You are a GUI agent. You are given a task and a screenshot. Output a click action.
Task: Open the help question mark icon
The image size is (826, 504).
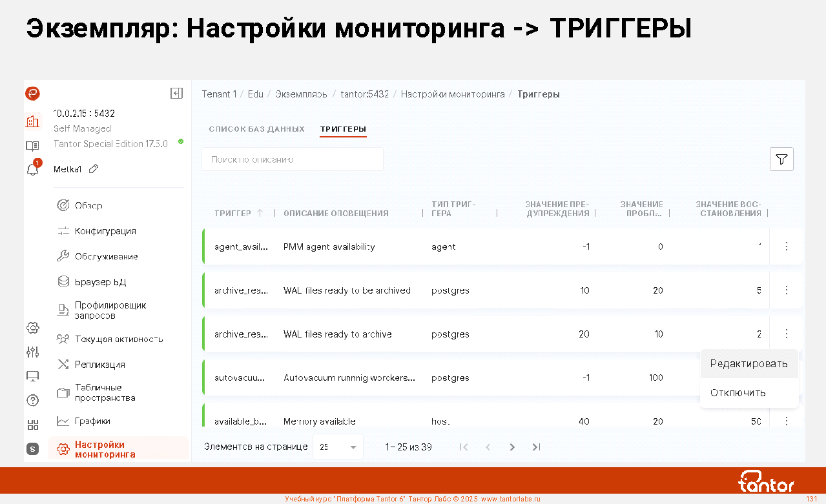pyautogui.click(x=32, y=400)
